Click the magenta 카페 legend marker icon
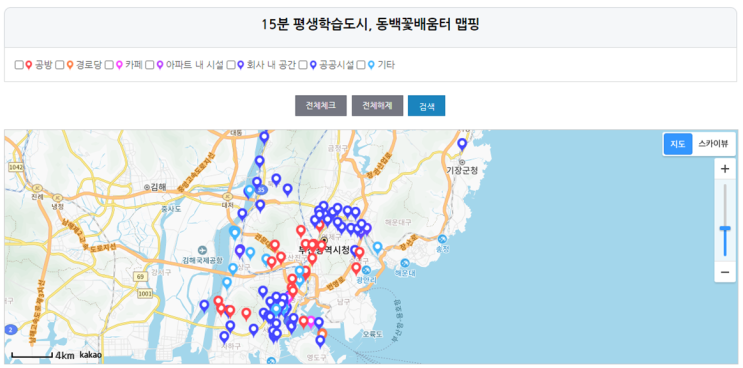Image resolution: width=743 pixels, height=368 pixels. [x=119, y=65]
